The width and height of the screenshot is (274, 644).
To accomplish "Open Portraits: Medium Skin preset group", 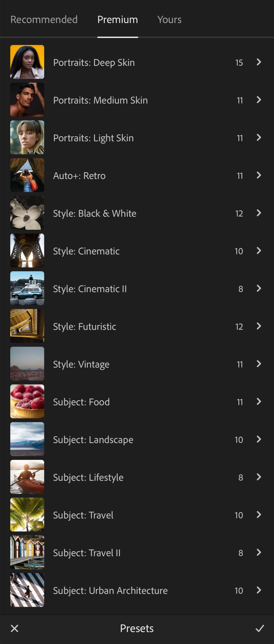I will point(100,100).
